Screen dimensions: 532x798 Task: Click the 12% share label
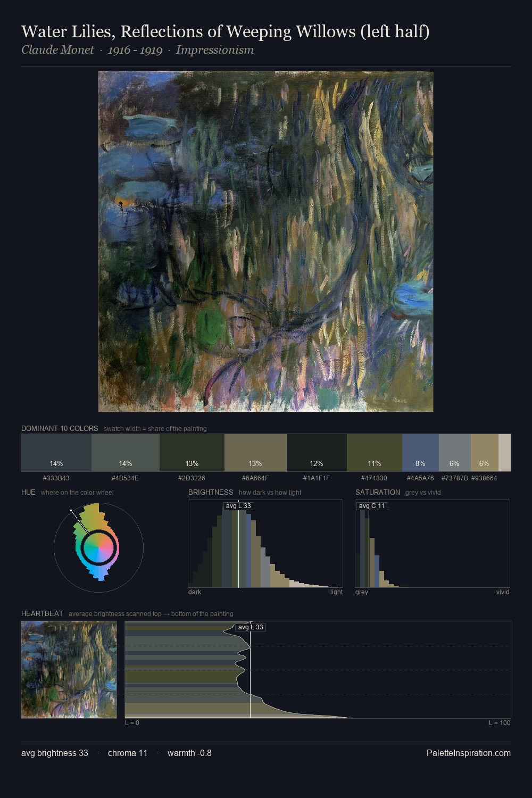(317, 463)
